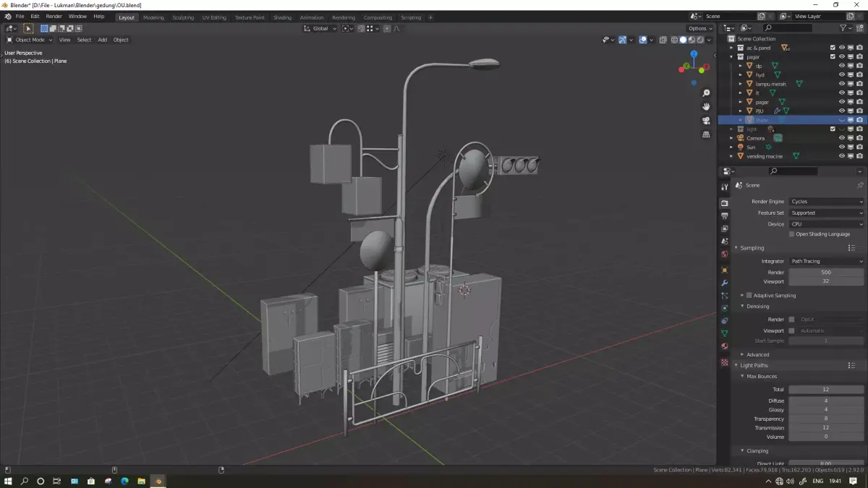The image size is (868, 488).
Task: Click the Total max bounces field
Action: coord(826,390)
